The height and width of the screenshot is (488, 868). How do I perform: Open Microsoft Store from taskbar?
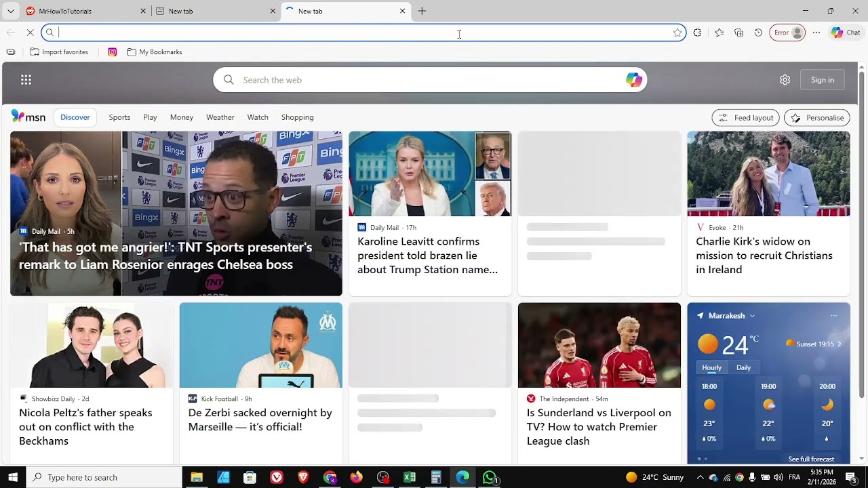coord(250,477)
